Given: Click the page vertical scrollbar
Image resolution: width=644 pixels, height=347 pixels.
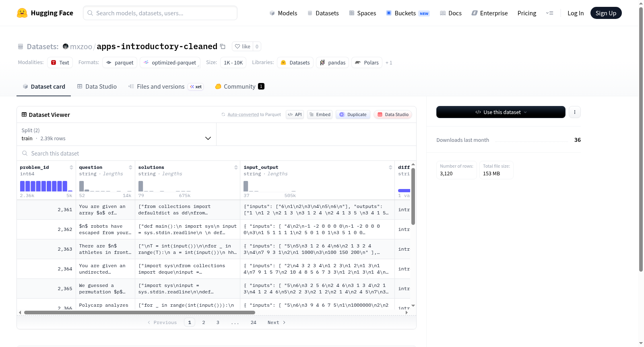Looking at the screenshot, I should pos(641,139).
